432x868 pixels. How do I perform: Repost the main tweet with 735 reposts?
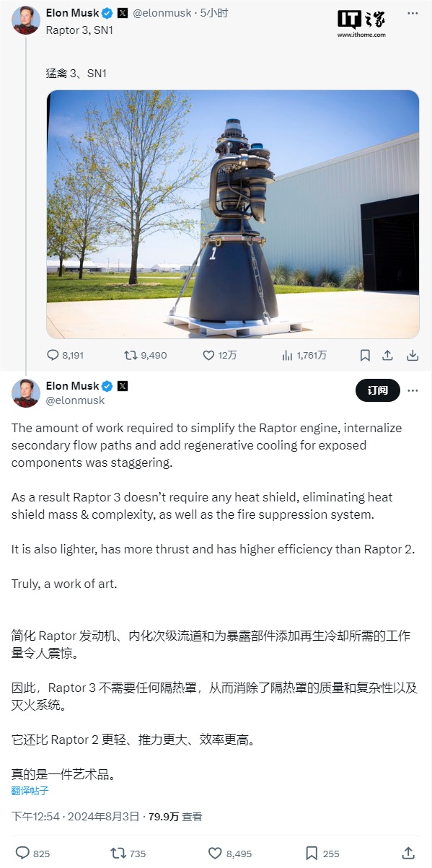128,853
